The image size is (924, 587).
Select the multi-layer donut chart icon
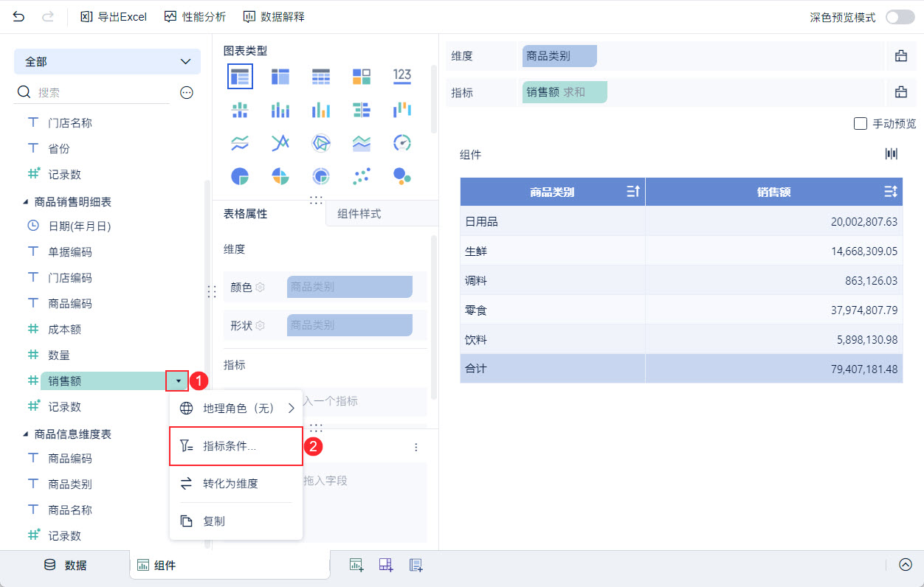tap(321, 176)
